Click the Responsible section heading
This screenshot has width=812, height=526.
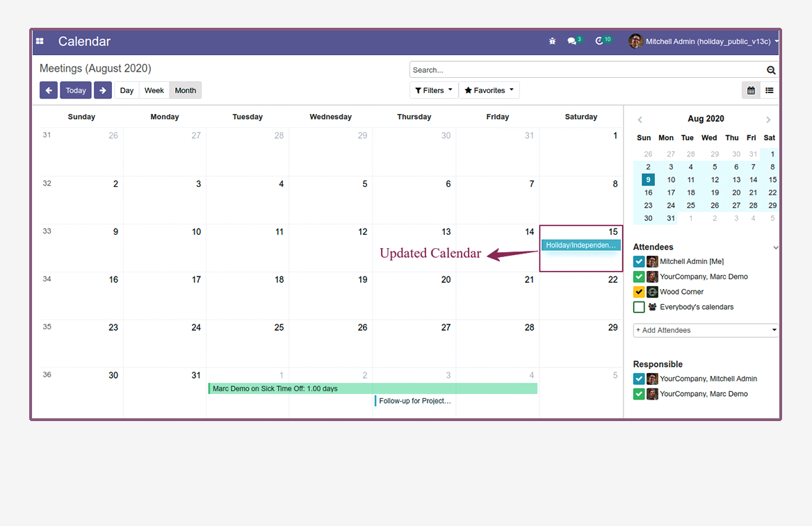[x=658, y=365]
